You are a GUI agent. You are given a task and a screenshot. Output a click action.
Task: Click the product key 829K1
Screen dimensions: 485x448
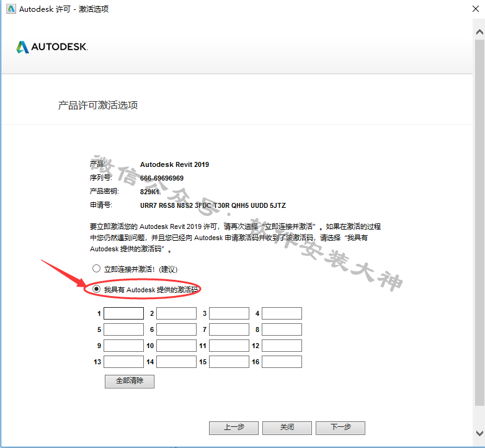pos(149,192)
